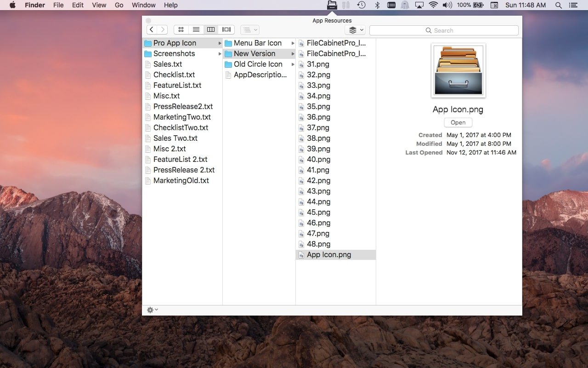Click the back navigation arrow
The image size is (588, 368).
point(152,29)
